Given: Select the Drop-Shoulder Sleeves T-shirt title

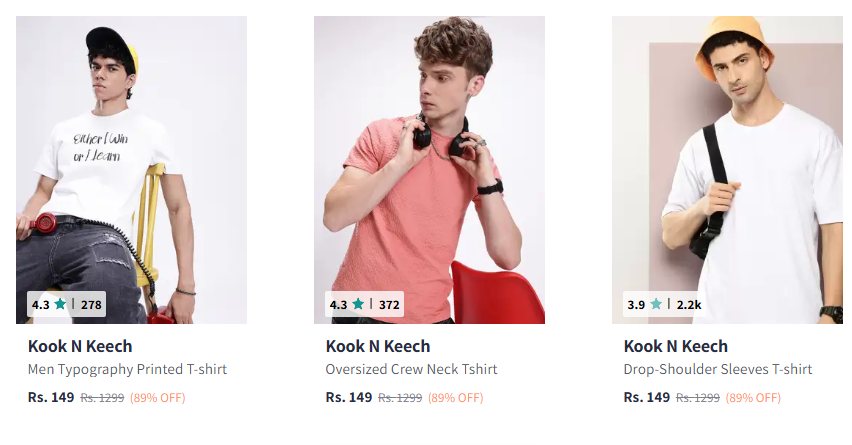Looking at the screenshot, I should click(718, 369).
